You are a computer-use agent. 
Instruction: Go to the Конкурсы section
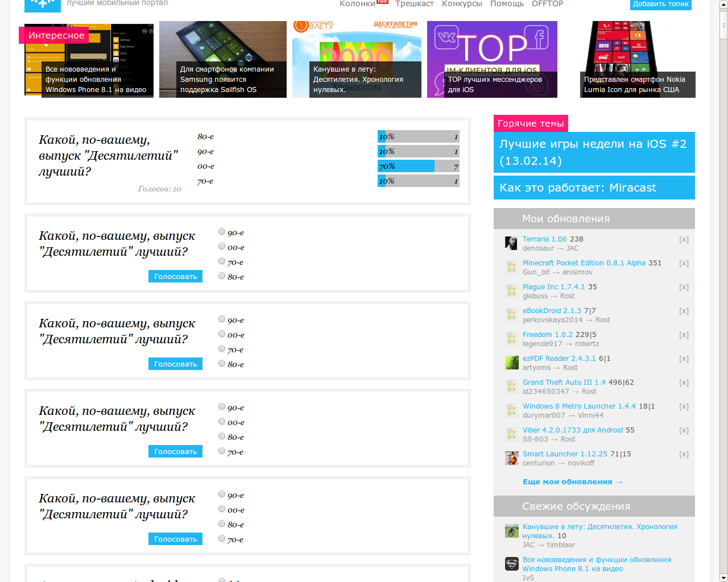[462, 4]
